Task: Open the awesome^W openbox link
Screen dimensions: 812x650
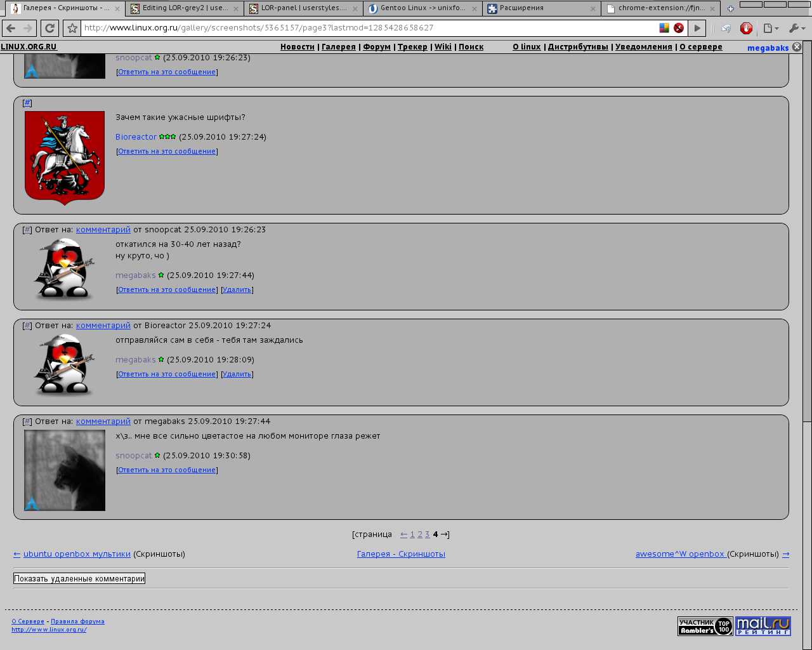Action: [x=681, y=554]
